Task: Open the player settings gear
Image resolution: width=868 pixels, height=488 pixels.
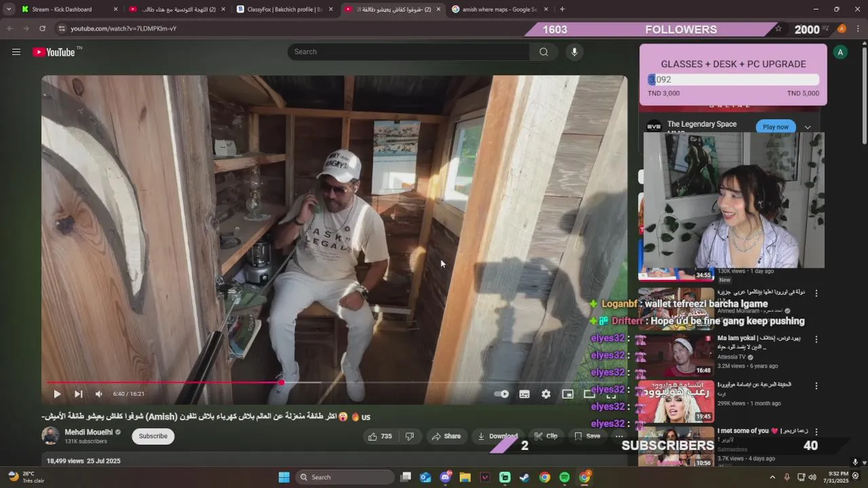Action: coord(546,394)
